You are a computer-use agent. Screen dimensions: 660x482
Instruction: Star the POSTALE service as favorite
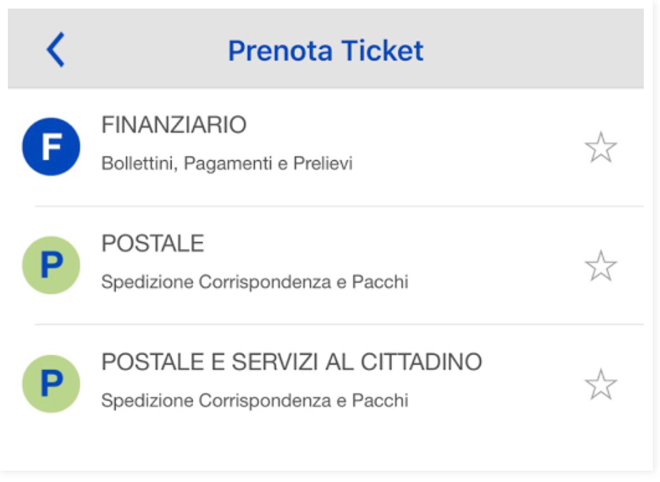coord(600,266)
